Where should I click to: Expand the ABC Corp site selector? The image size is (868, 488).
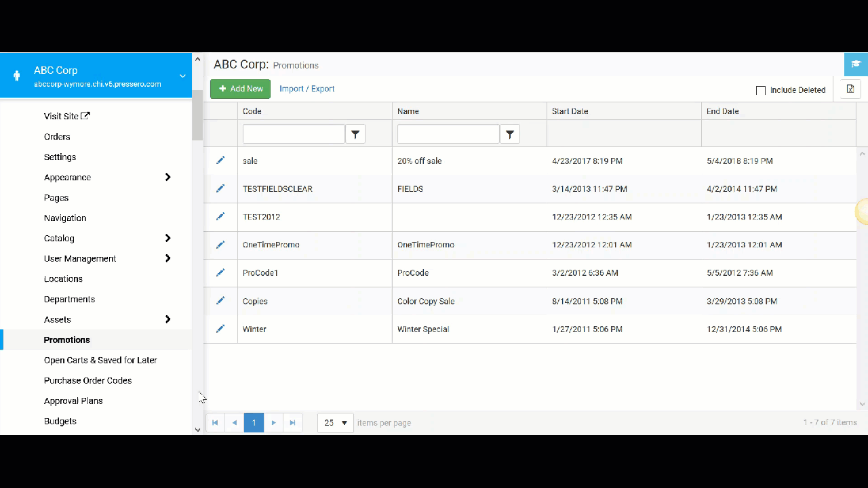click(x=182, y=76)
